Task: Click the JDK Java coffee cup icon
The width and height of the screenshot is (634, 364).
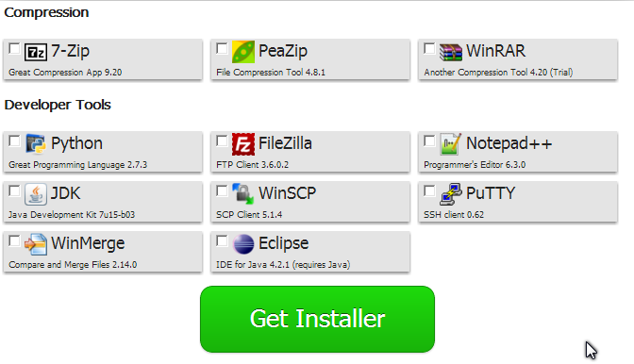Action: (x=36, y=194)
